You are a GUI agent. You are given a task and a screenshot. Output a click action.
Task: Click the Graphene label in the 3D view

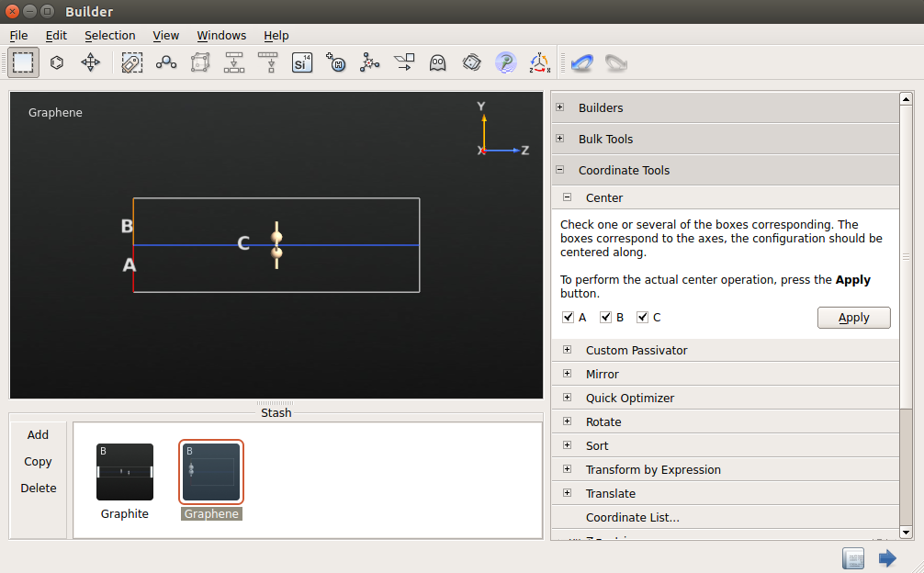55,112
